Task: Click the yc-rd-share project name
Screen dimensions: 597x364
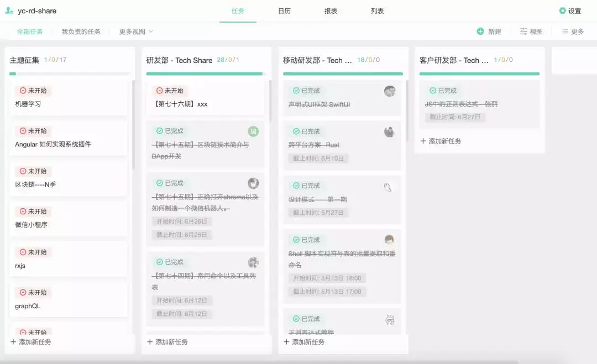Action: 37,11
